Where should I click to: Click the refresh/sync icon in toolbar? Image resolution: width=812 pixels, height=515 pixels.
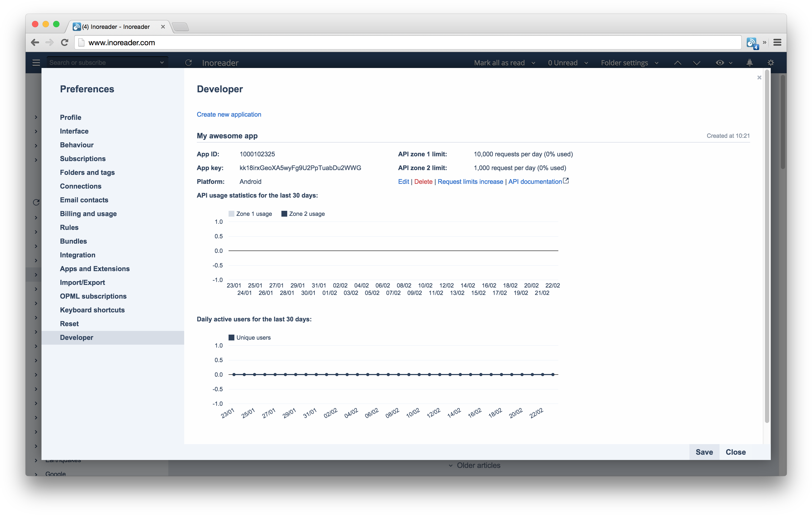[188, 63]
